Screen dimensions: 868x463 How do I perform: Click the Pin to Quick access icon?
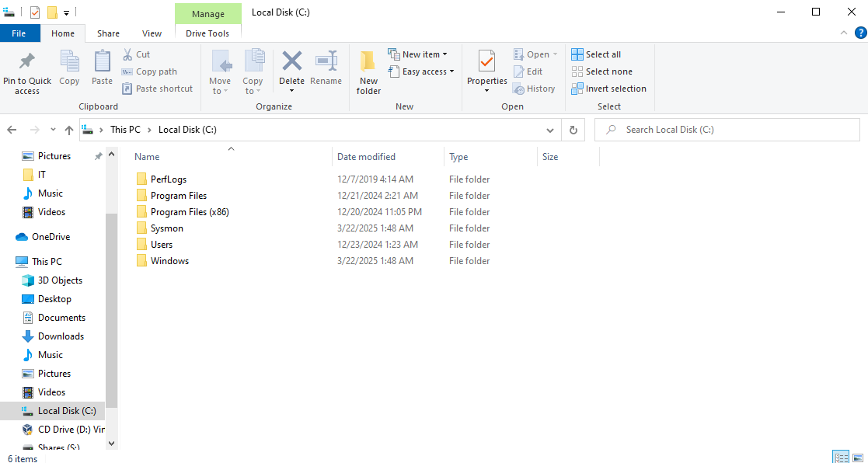(x=26, y=62)
